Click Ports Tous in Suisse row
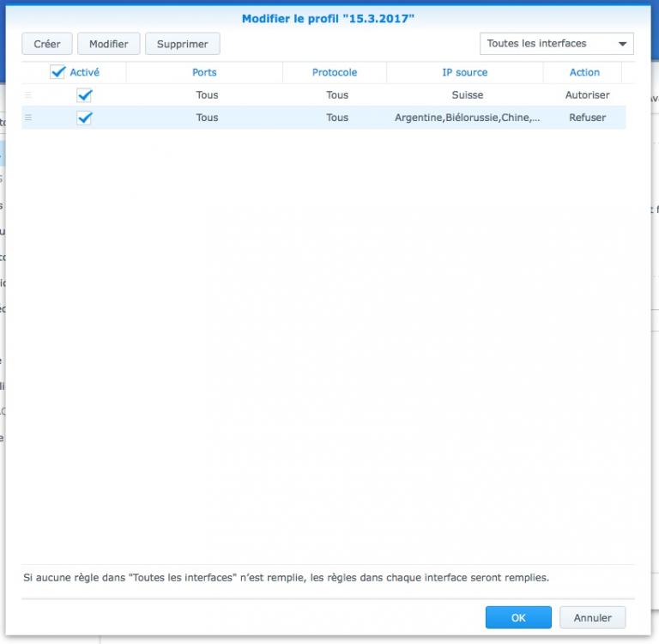 tap(207, 95)
